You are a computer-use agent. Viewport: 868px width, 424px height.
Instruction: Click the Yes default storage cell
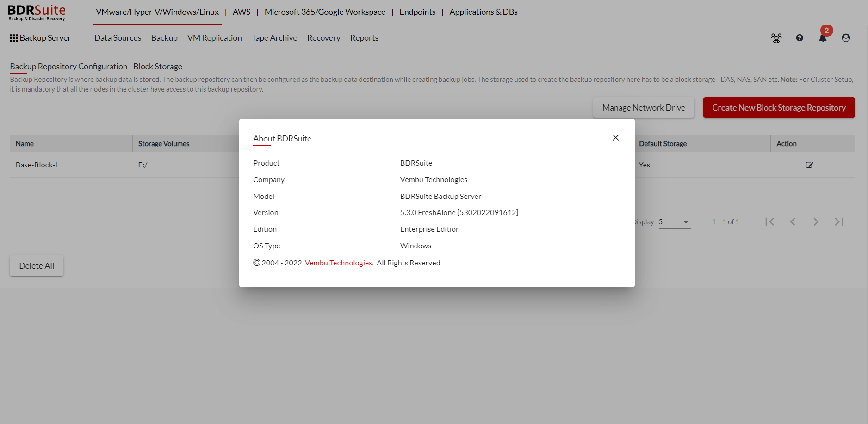(x=644, y=165)
